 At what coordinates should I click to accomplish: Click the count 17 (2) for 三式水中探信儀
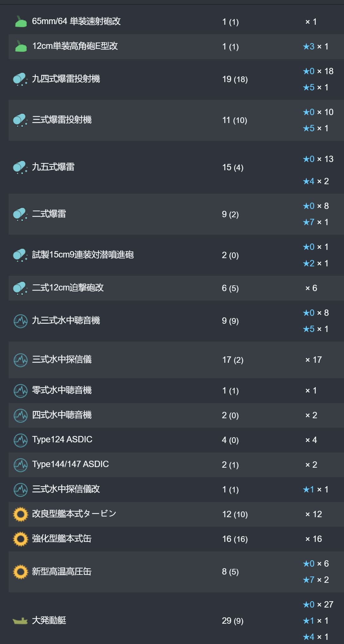pos(233,360)
